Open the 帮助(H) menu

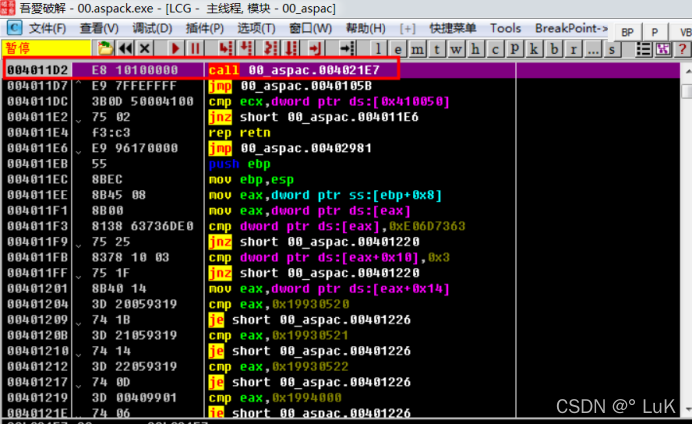tap(365, 29)
